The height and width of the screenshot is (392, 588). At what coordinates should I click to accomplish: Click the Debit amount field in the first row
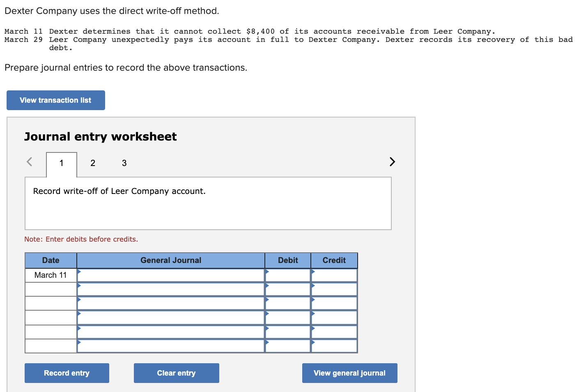click(x=289, y=275)
